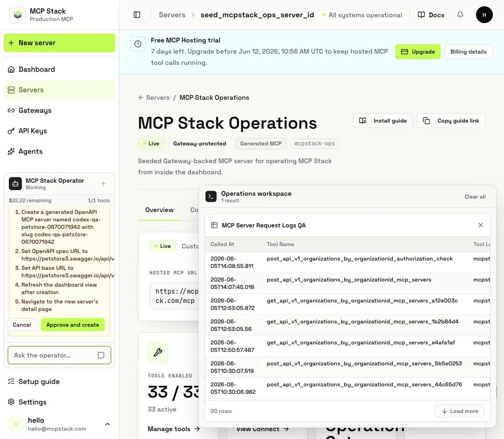
Task: Click the MCP Stack Operator robot icon
Action: (x=15, y=184)
